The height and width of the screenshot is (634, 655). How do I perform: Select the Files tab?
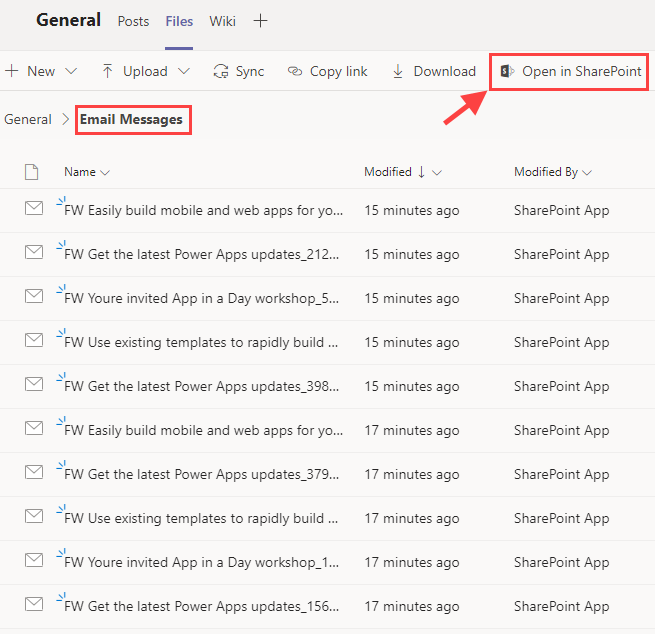point(179,21)
